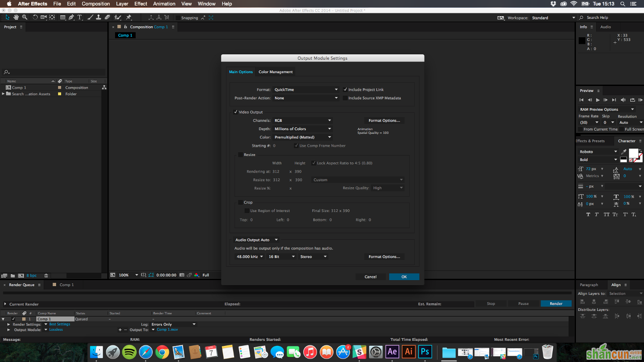Select the Unified Camera tool

pyautogui.click(x=44, y=17)
